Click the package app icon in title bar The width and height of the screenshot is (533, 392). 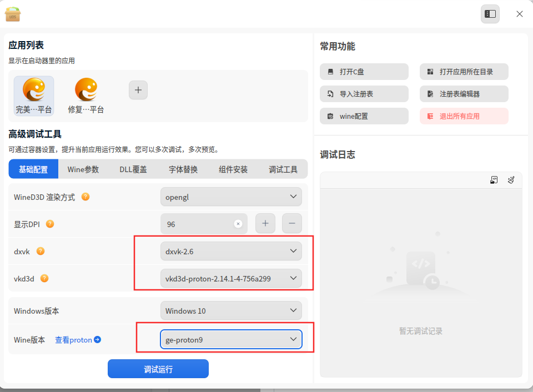point(13,14)
